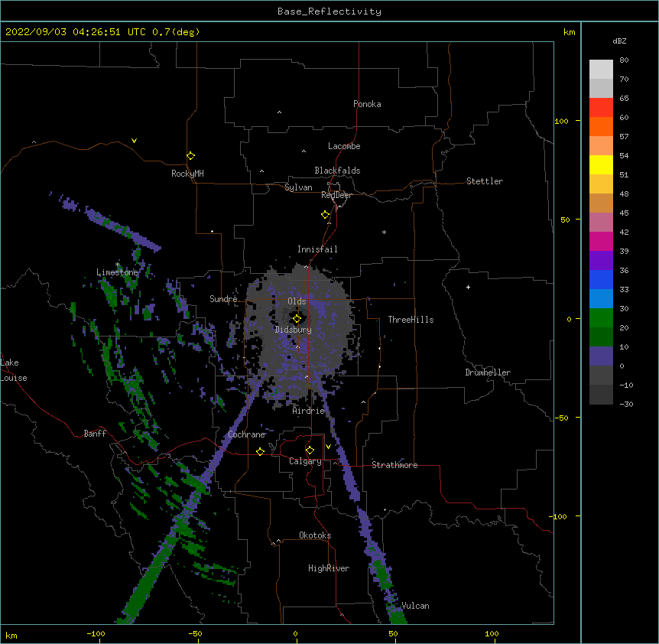Viewport: 659px width, 644px height.
Task: Click the Airdrie city label
Action: tap(309, 411)
